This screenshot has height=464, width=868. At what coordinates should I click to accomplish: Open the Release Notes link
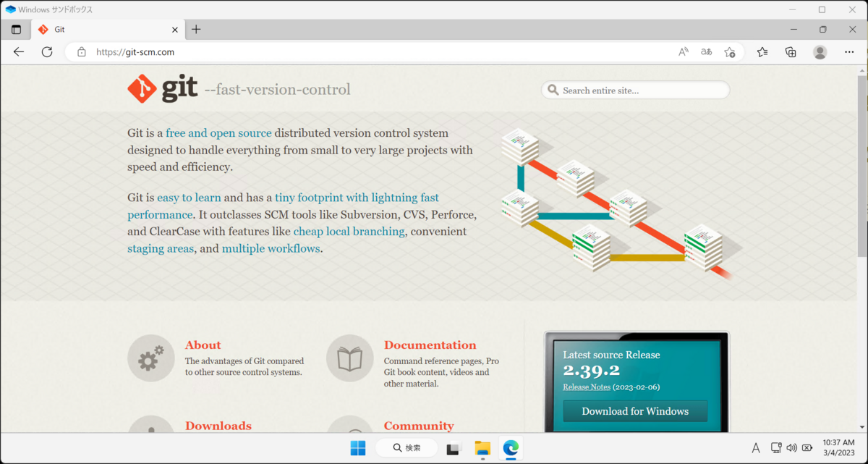[x=587, y=387]
